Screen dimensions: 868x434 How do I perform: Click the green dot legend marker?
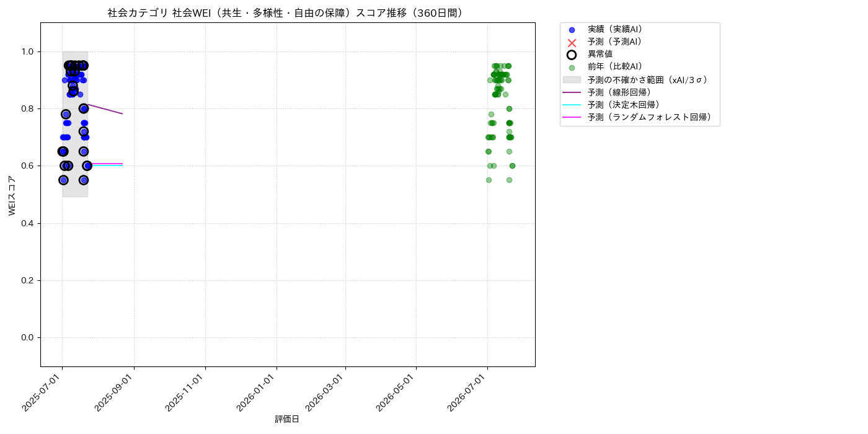click(572, 67)
